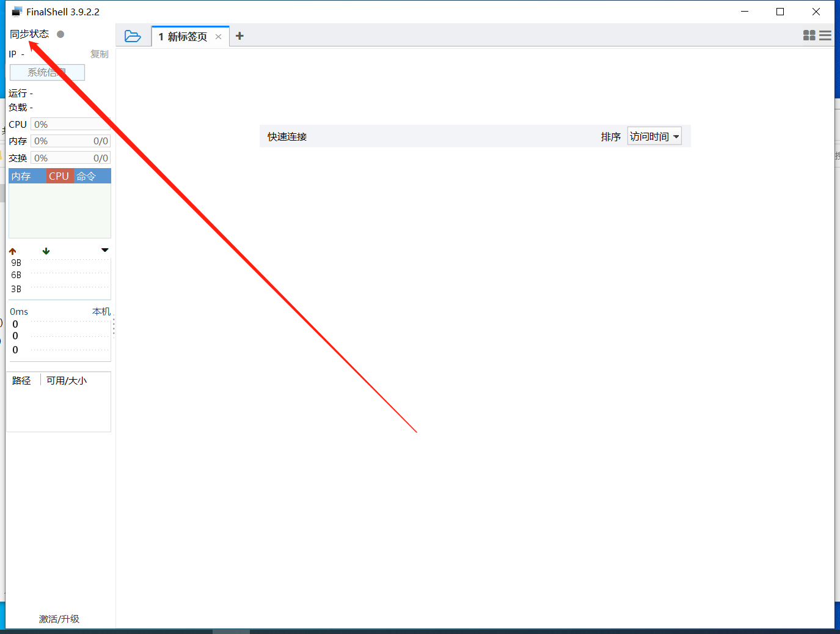840x634 pixels.
Task: Click the 激活/升级 link at the bottom
Action: 59,619
